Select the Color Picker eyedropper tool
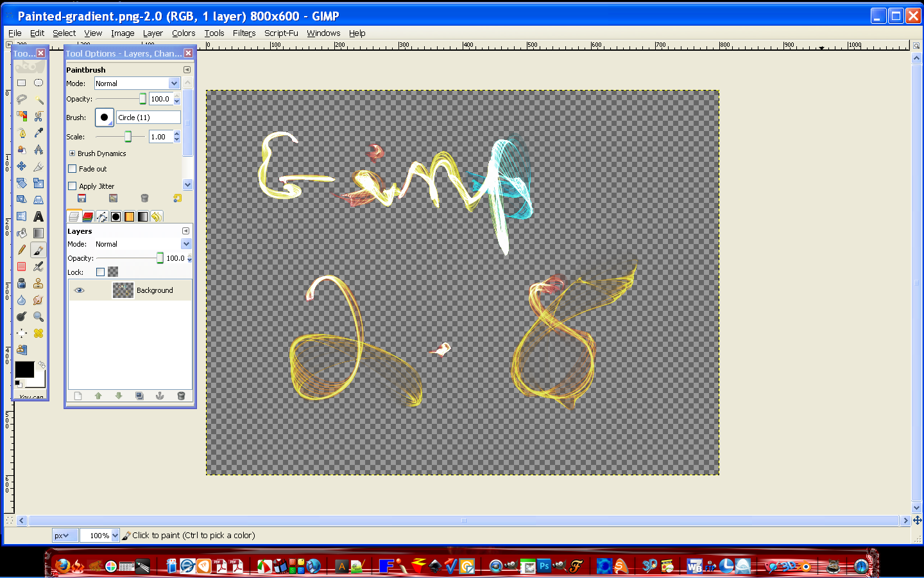Image resolution: width=924 pixels, height=578 pixels. point(38,133)
